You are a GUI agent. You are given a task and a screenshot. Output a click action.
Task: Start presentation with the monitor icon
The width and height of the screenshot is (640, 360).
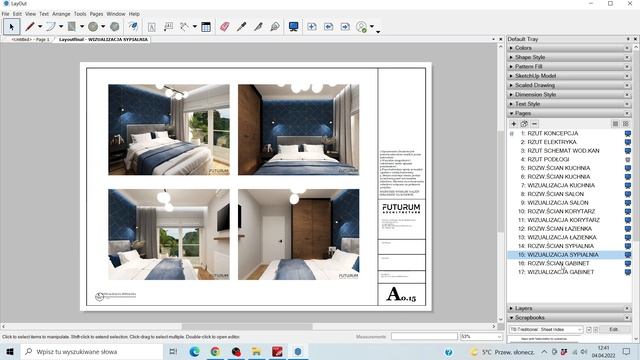coord(293,27)
